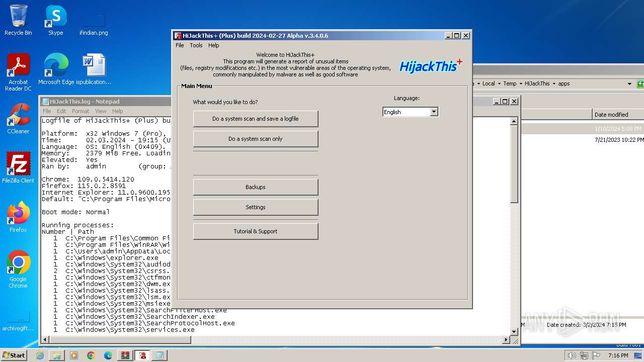Open HiJackThis Tools menu

[196, 45]
